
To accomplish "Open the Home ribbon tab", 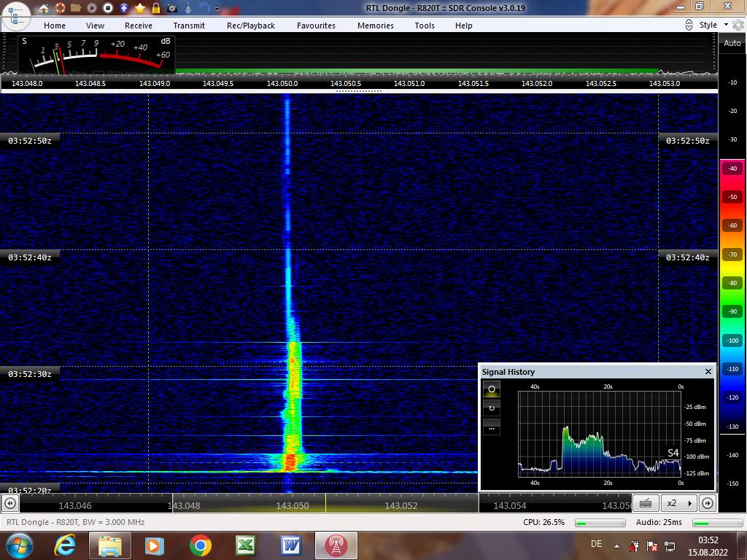I will click(x=55, y=26).
